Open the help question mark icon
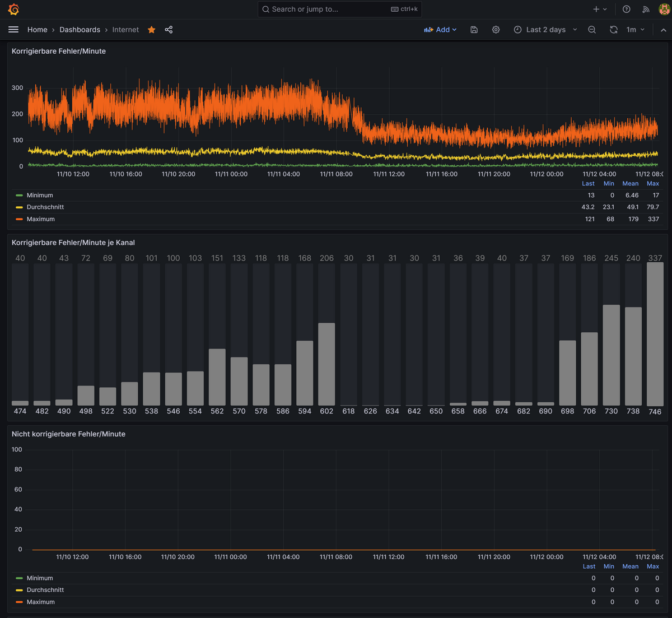The width and height of the screenshot is (672, 618). 627,10
